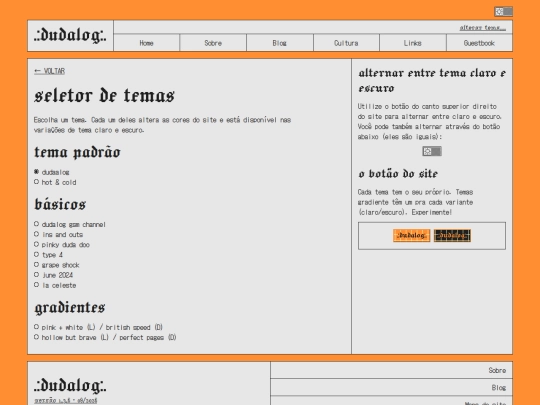Open the Links nav tab
Viewport: 540px width, 405px height.
pos(413,43)
